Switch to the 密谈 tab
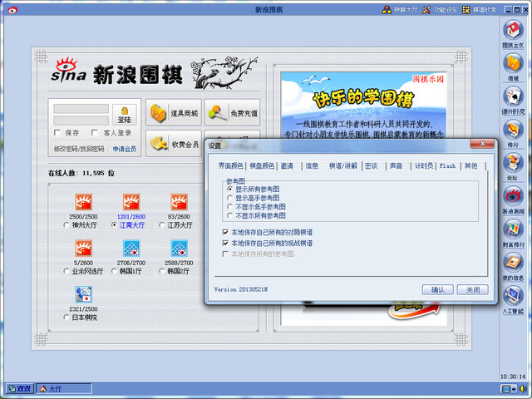This screenshot has height=399, width=532. [x=371, y=165]
